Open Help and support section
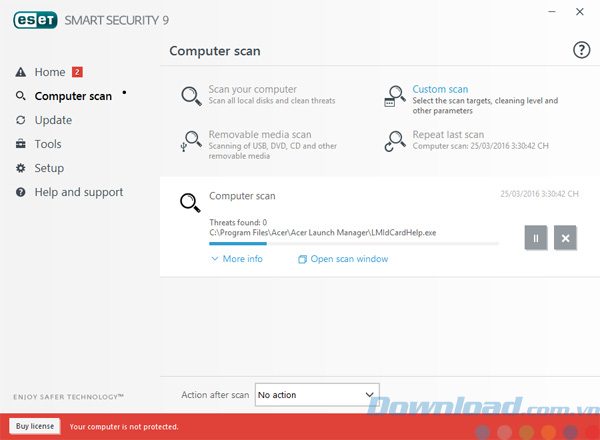 point(79,192)
